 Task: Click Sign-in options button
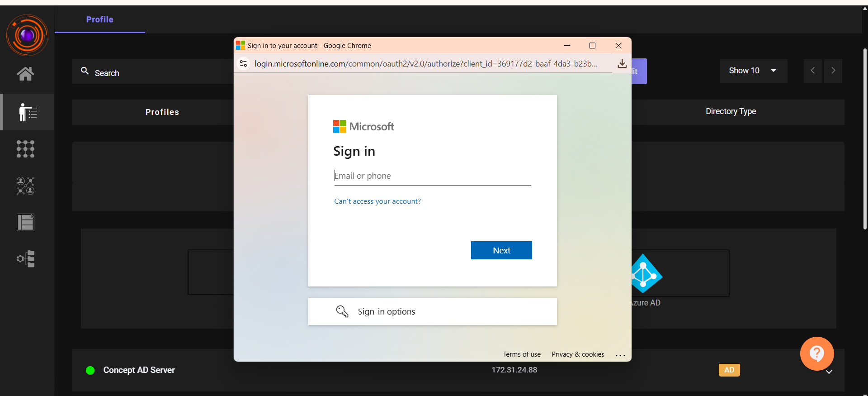tap(433, 311)
